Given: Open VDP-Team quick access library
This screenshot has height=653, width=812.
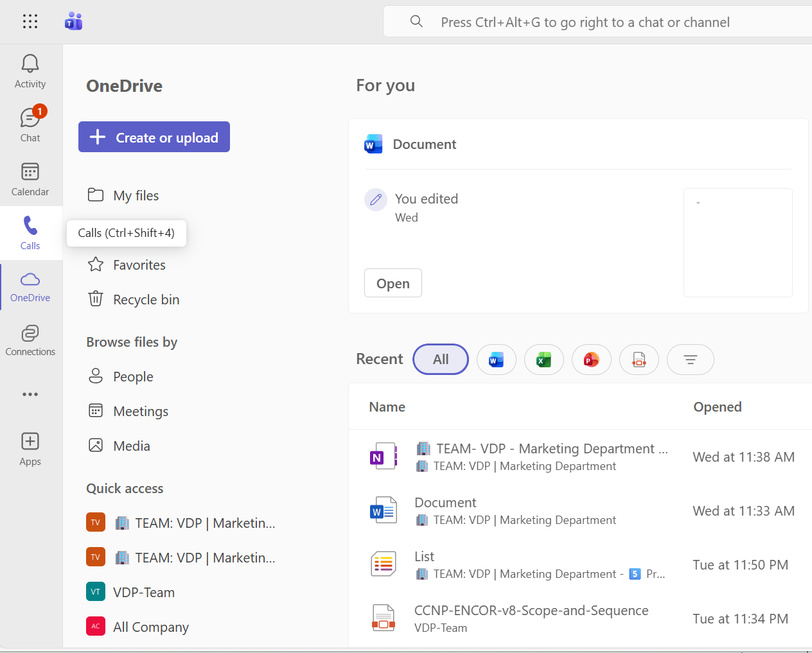Looking at the screenshot, I should tap(130, 592).
